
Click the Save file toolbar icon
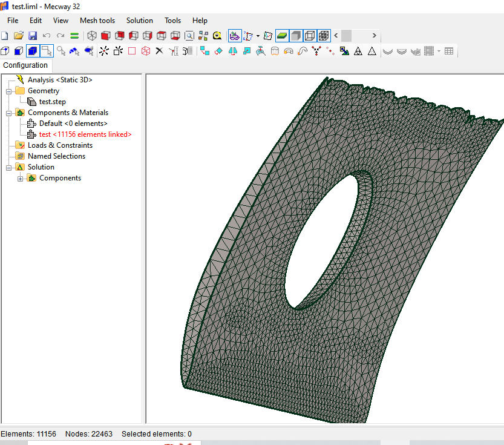point(33,36)
